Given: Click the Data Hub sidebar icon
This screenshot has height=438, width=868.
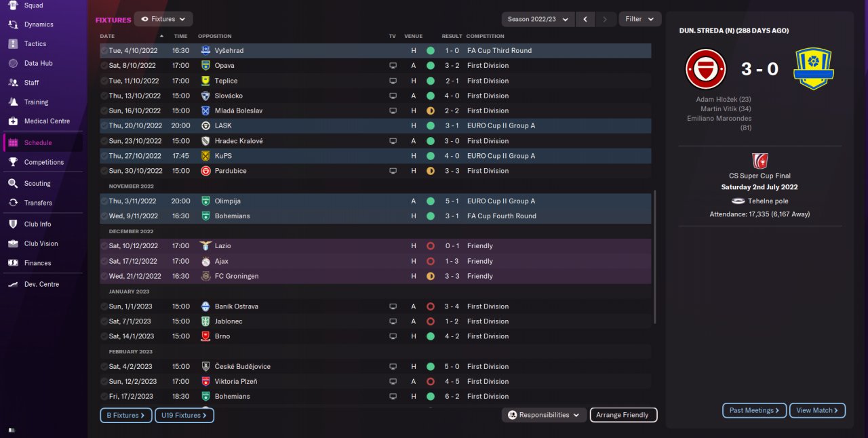Looking at the screenshot, I should 12,63.
